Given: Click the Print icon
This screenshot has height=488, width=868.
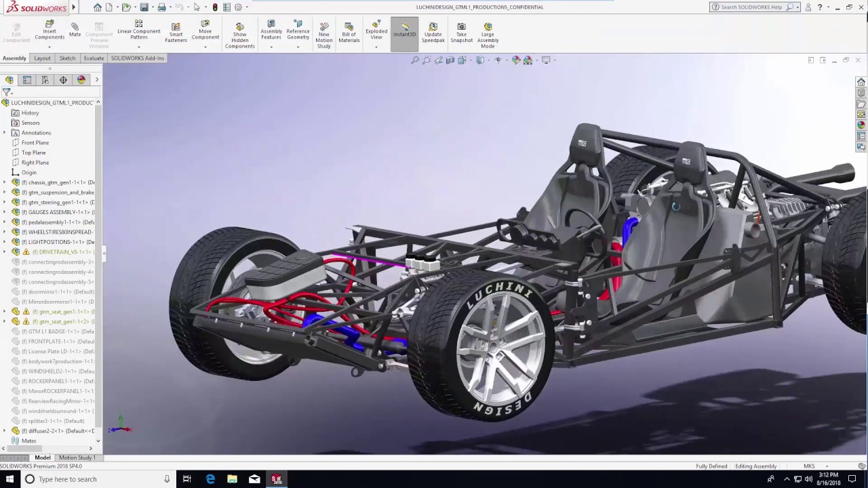Looking at the screenshot, I should [161, 7].
